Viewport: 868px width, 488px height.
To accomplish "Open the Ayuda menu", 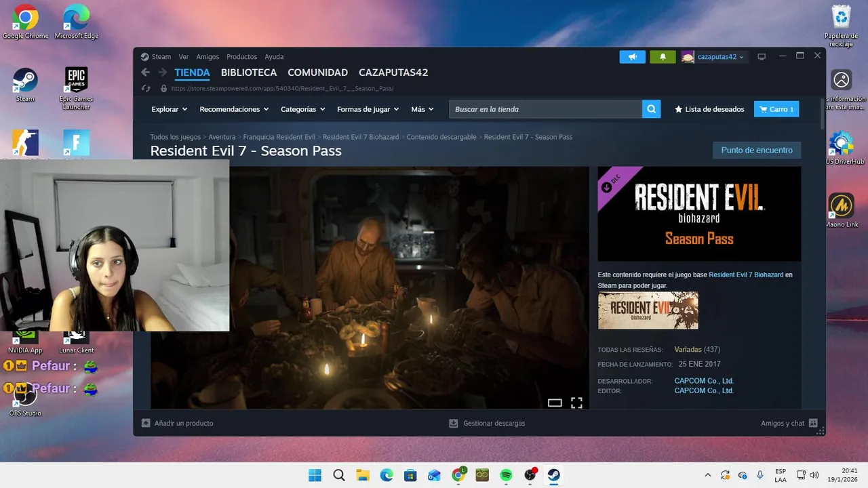I will (274, 57).
